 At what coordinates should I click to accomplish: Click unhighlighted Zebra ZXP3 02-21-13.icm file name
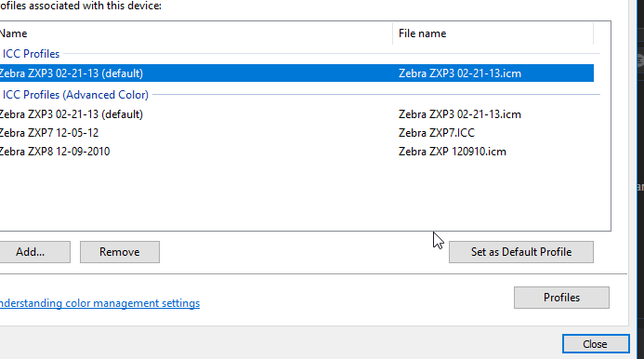[x=460, y=114]
